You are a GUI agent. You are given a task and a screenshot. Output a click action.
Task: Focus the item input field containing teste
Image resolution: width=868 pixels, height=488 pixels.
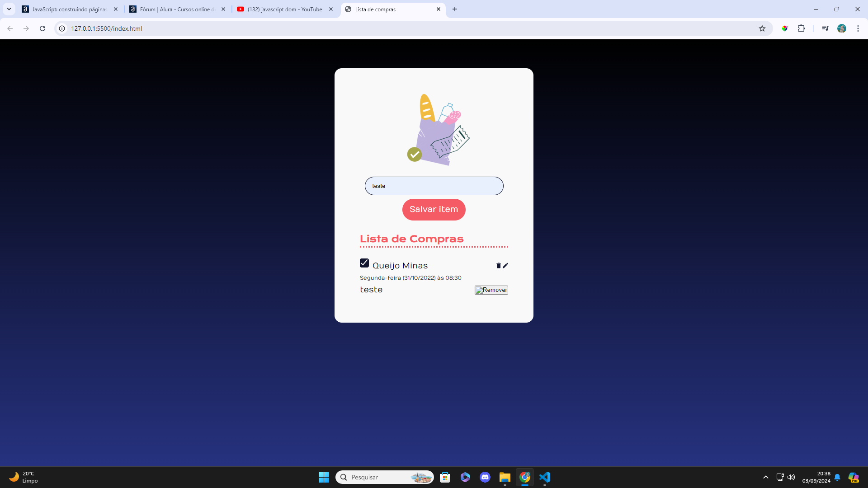click(x=434, y=186)
